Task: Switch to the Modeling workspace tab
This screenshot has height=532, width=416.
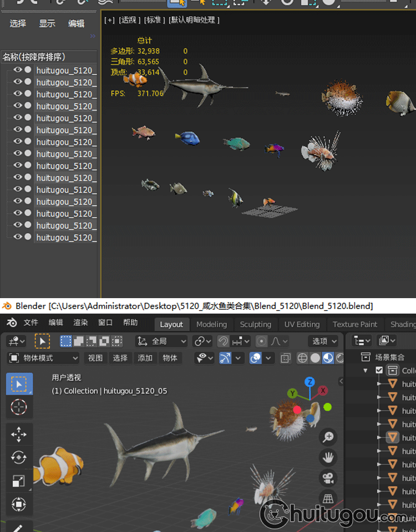Action: point(211,324)
